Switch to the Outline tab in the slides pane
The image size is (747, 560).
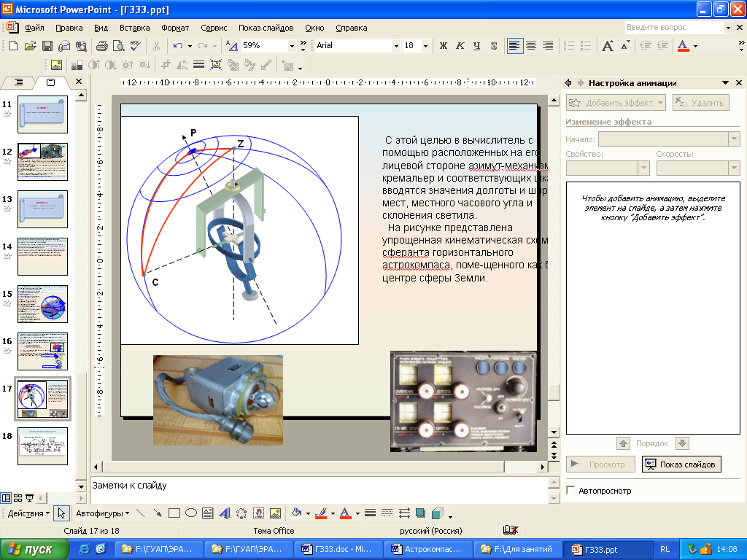coord(18,82)
